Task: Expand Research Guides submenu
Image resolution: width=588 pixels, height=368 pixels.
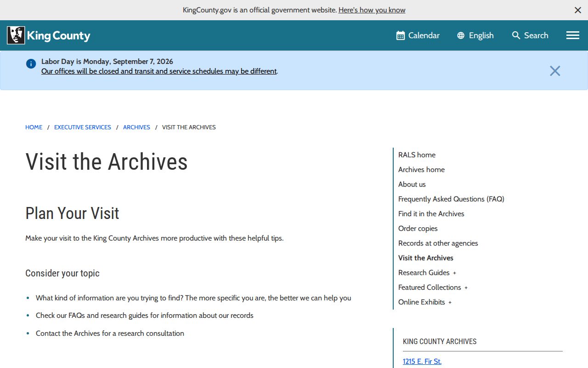Action: (x=455, y=273)
